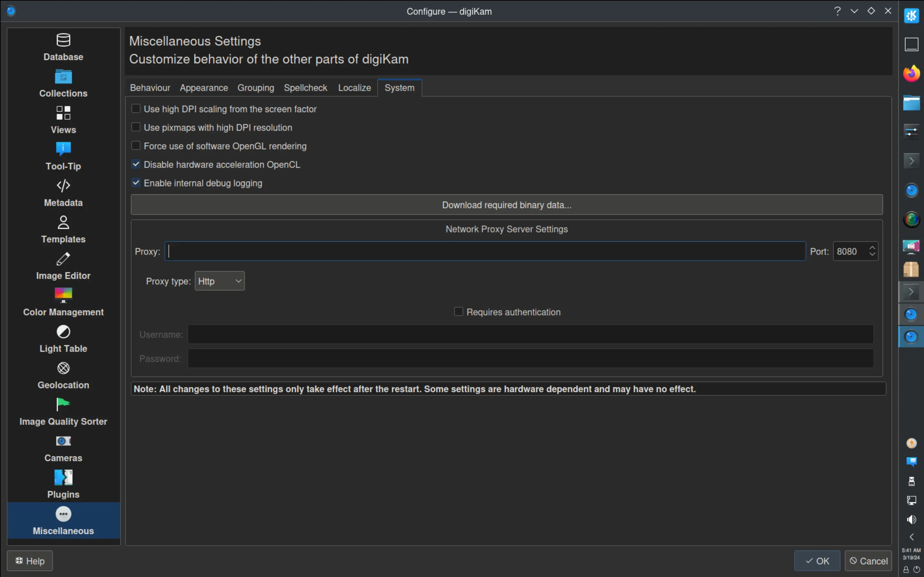
Task: Disable the internal debug logging checkbox
Action: click(x=136, y=182)
